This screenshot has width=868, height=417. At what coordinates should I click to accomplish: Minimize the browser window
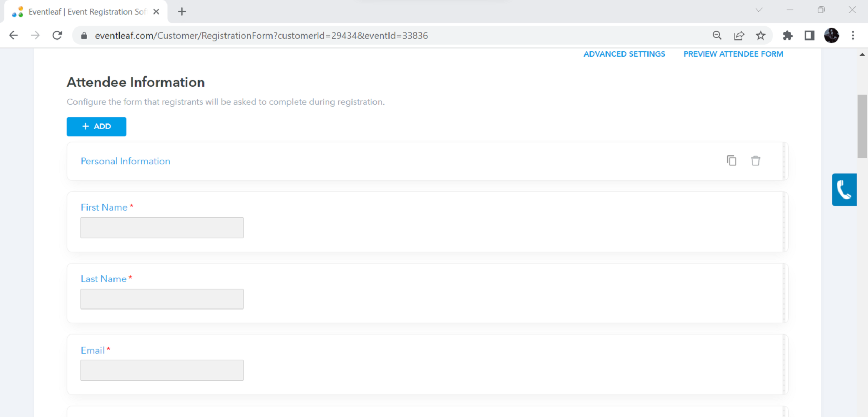[x=790, y=10]
